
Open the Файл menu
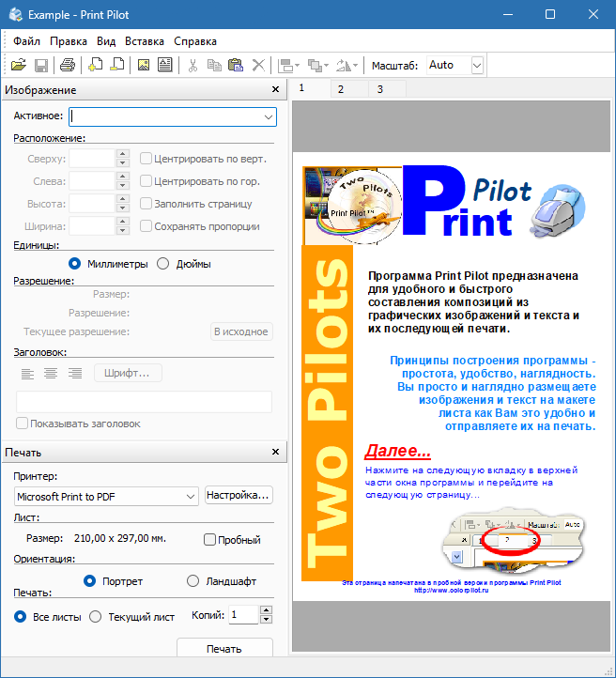coord(27,41)
